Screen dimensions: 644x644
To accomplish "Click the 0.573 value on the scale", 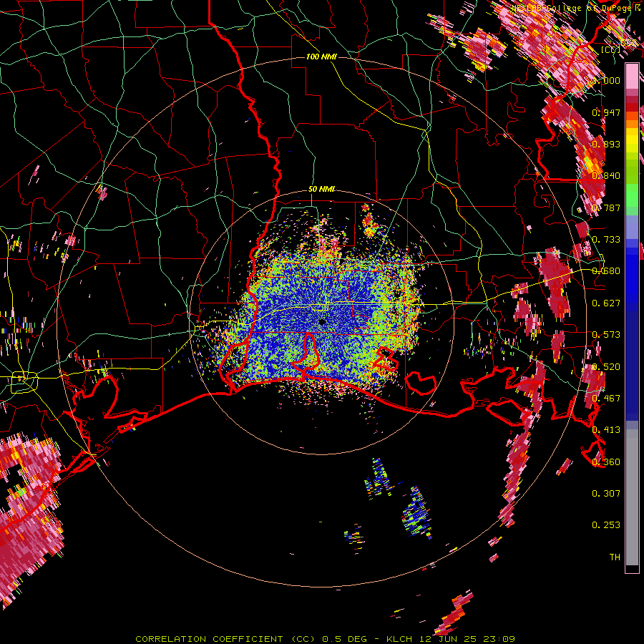I will [x=606, y=335].
